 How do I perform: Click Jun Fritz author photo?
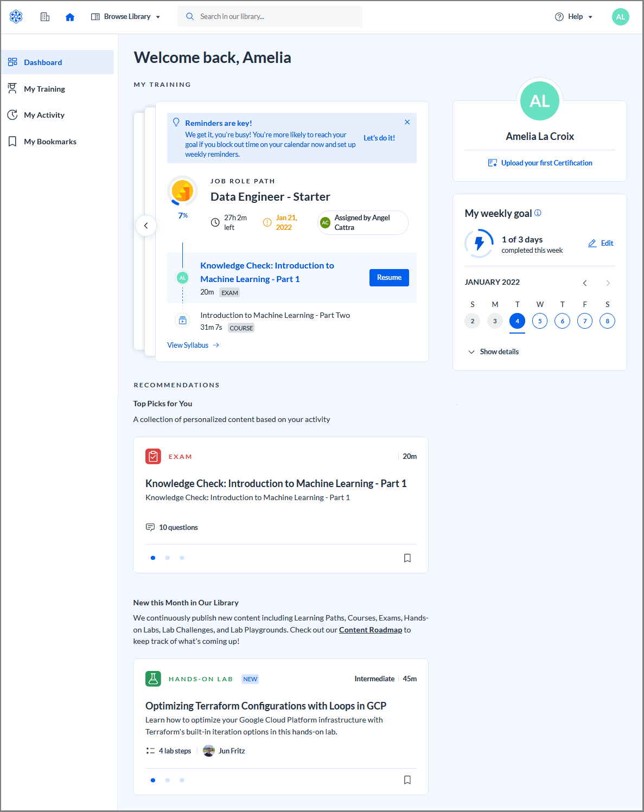[209, 751]
